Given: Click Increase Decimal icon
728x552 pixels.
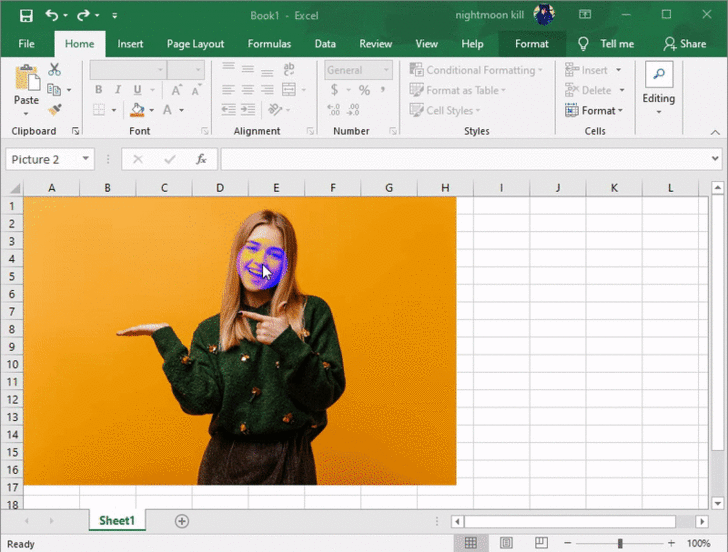Looking at the screenshot, I should pyautogui.click(x=334, y=110).
